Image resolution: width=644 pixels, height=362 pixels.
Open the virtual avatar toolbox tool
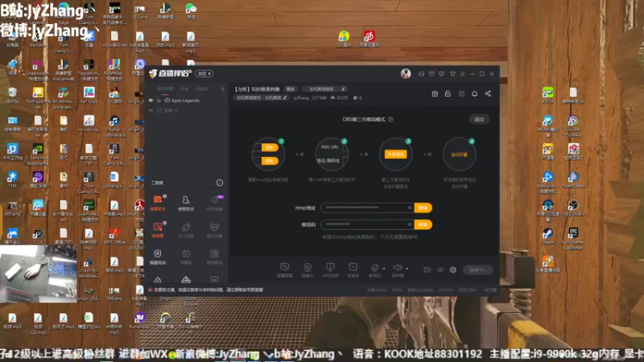(214, 230)
